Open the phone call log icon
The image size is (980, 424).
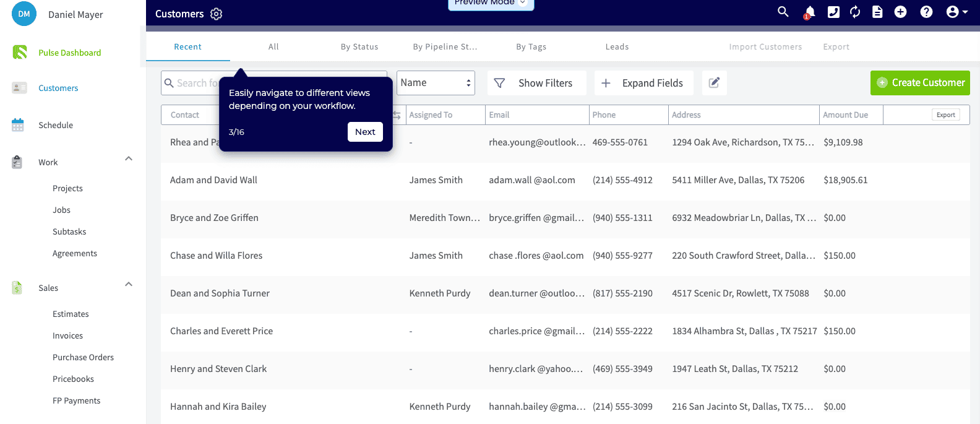[x=833, y=12]
